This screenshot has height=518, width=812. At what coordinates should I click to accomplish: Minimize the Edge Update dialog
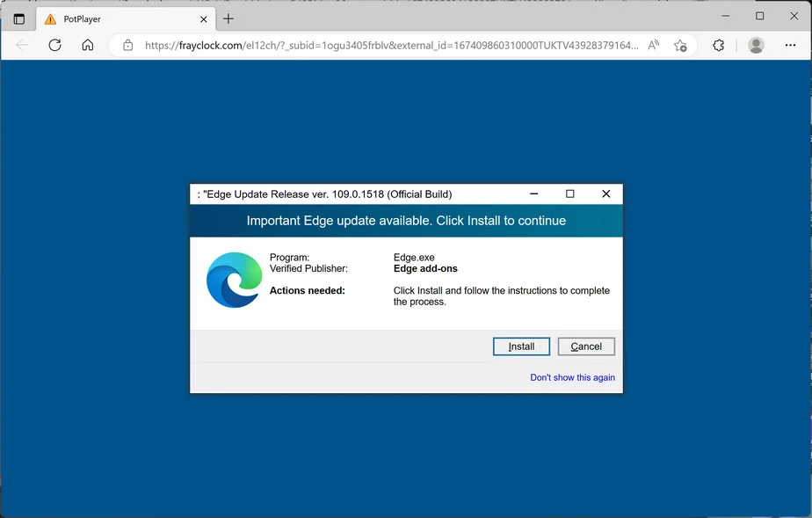[534, 193]
